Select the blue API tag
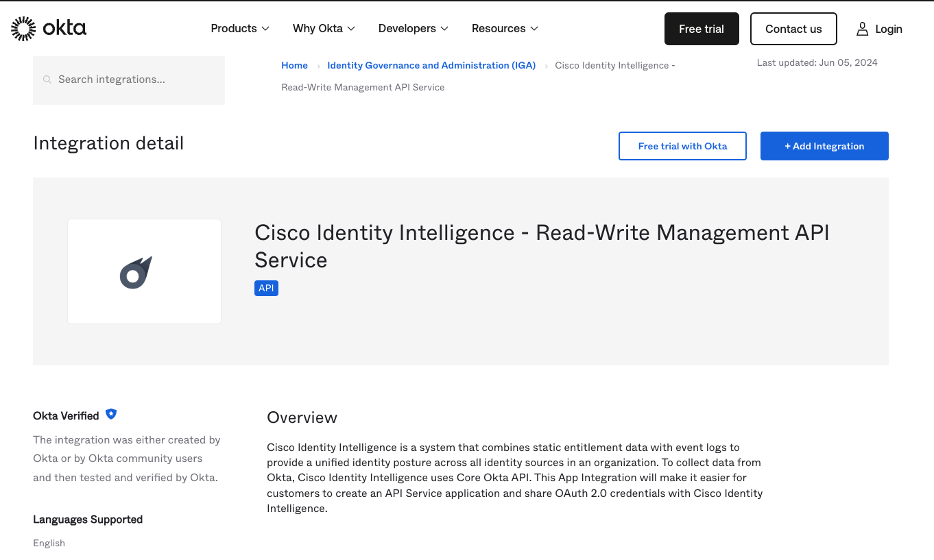 [x=266, y=289]
